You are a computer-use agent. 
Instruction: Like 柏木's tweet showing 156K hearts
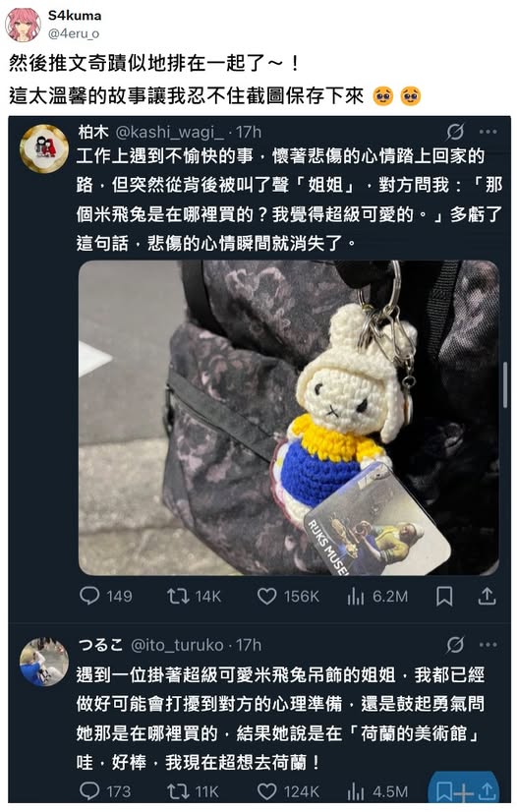[x=266, y=597]
